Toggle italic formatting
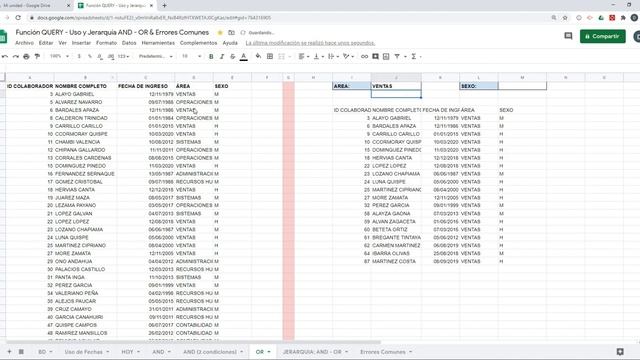The height and width of the screenshot is (360, 640). coord(222,56)
